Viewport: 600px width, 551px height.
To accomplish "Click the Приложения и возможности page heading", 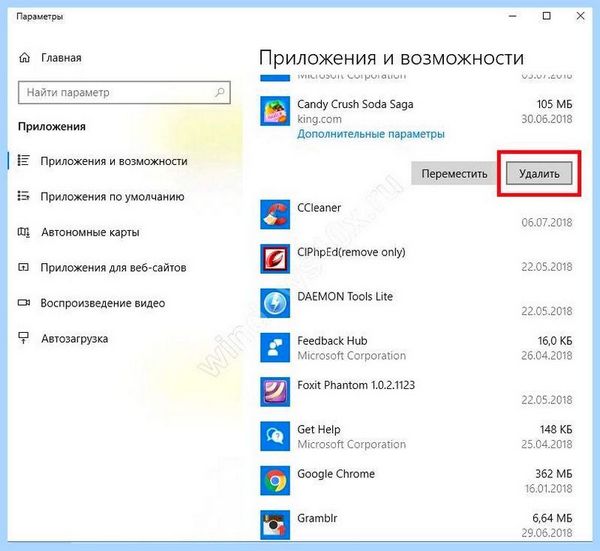I will click(391, 58).
